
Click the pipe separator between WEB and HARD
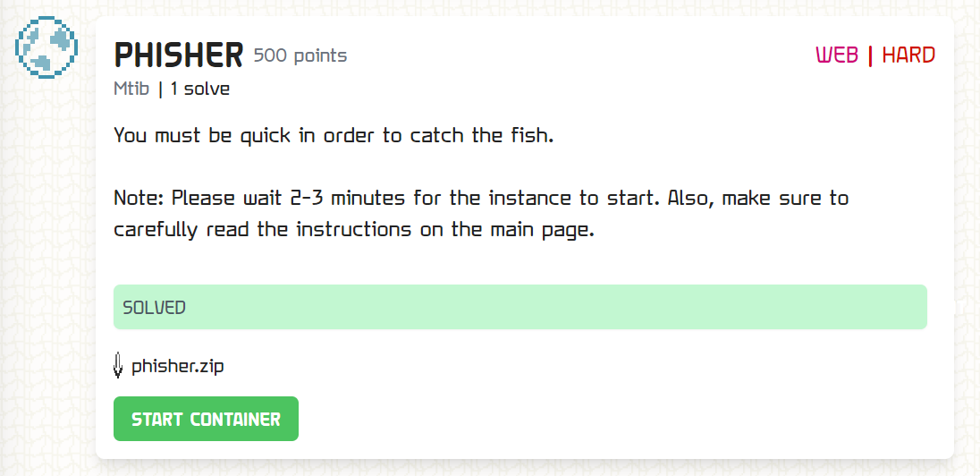[871, 55]
